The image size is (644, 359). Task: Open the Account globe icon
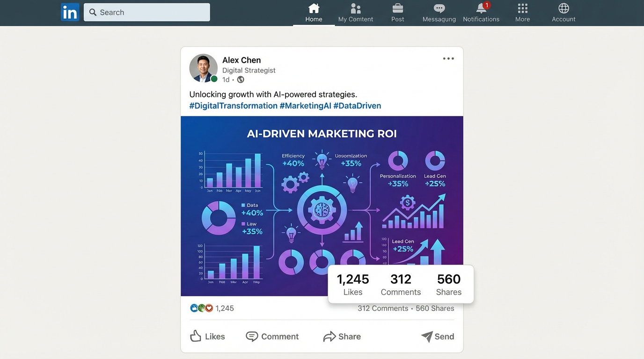563,8
